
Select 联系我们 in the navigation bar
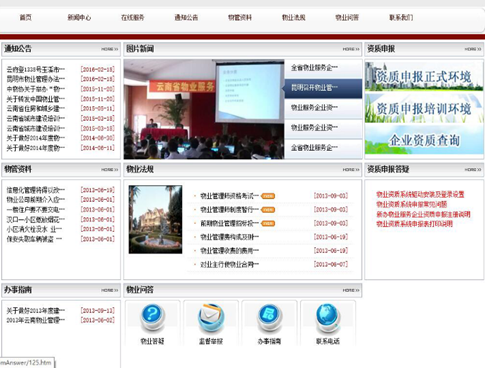tap(401, 18)
